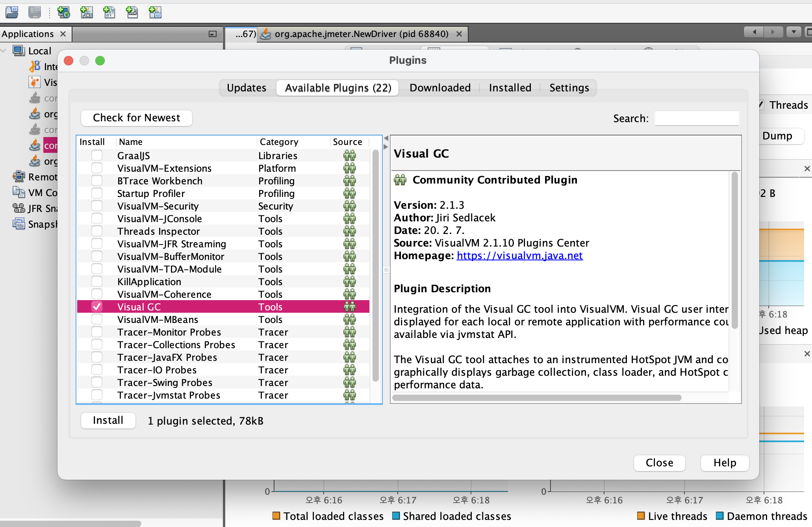Click the source icon in the KillApplication row
812x527 pixels.
[349, 282]
